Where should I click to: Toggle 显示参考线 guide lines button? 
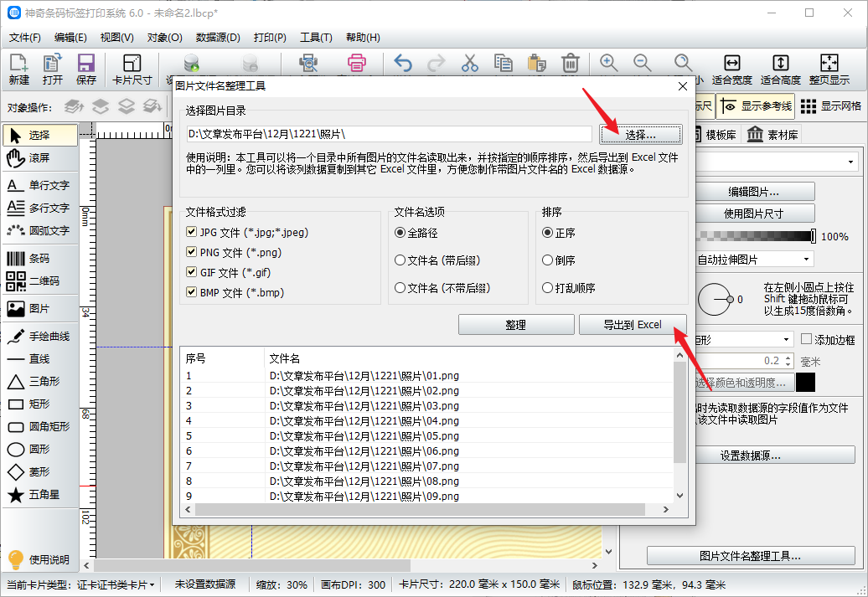(x=756, y=106)
